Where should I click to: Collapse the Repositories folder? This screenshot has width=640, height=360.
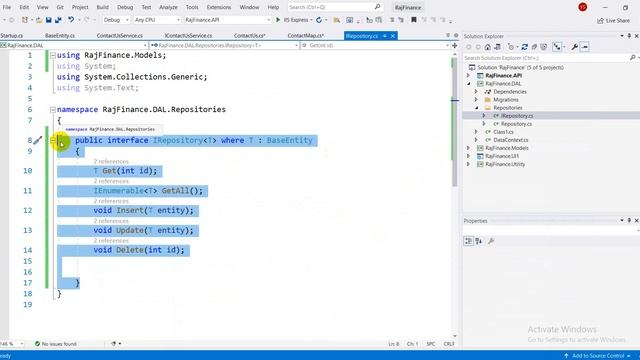(476, 108)
